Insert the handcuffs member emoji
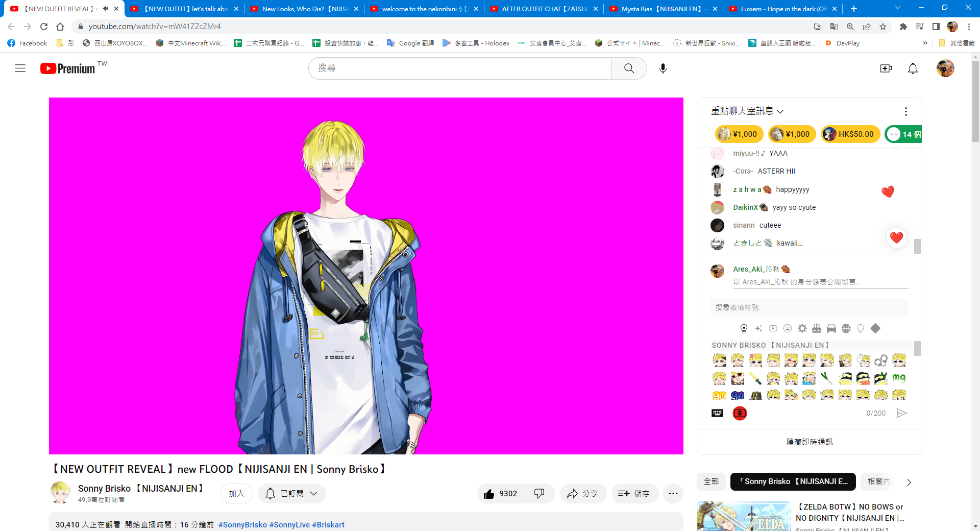980x531 pixels. (881, 360)
